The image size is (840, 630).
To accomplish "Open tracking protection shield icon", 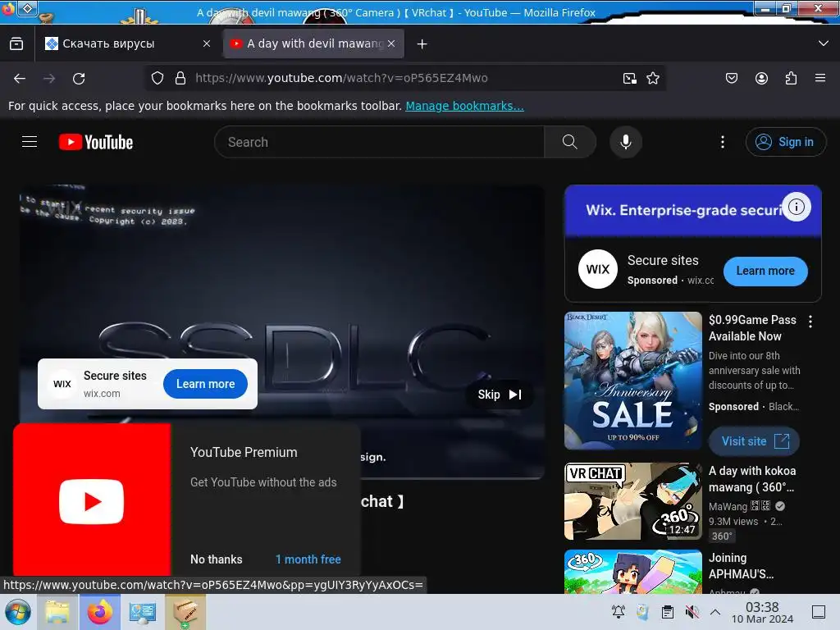I will click(157, 78).
